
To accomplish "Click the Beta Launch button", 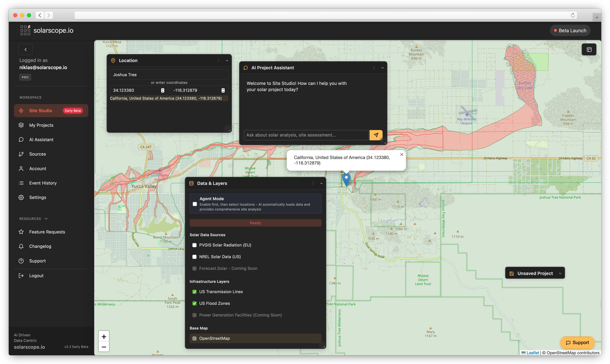I will click(x=570, y=30).
